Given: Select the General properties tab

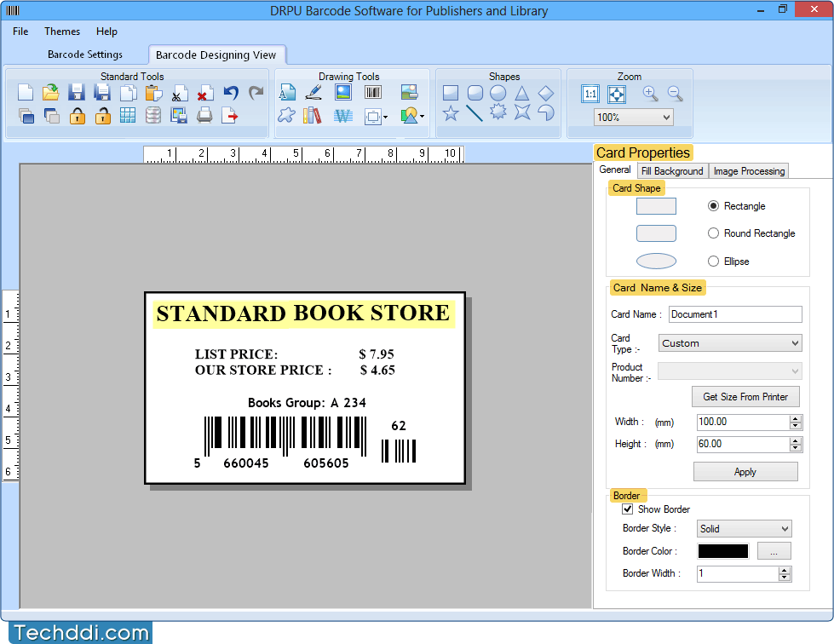Looking at the screenshot, I should pyautogui.click(x=615, y=170).
